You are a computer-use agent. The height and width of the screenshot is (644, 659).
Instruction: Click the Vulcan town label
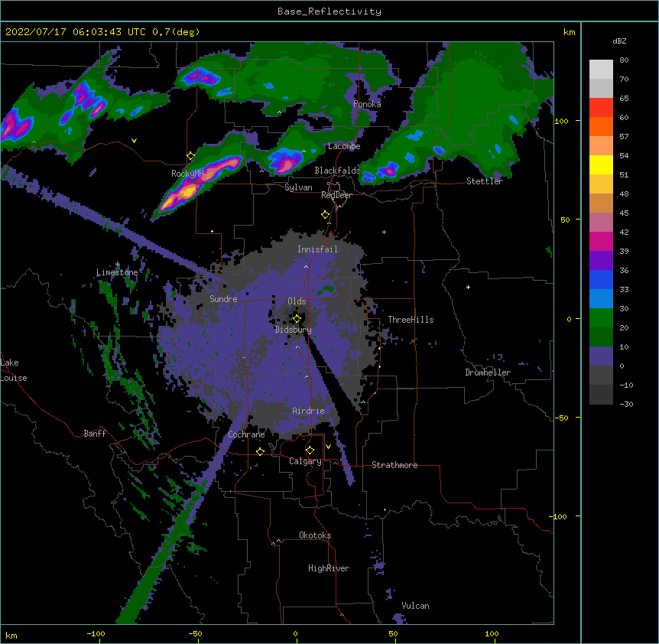[415, 606]
